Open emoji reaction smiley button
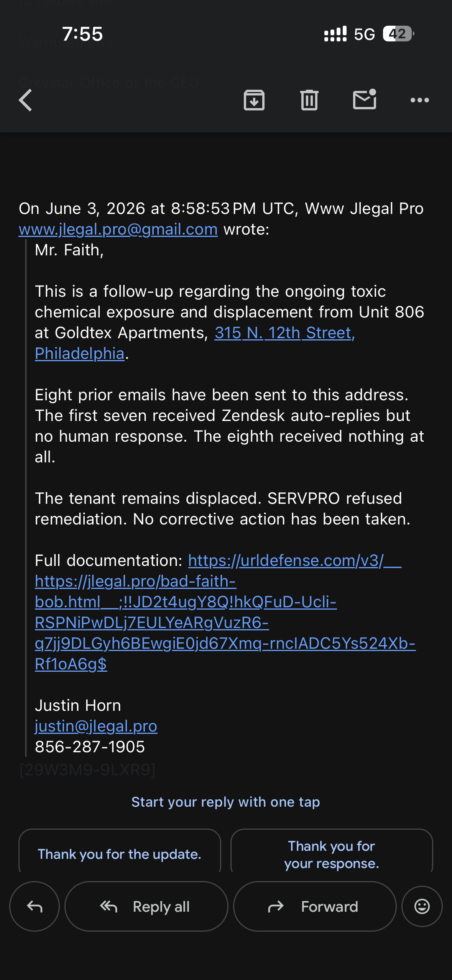Viewport: 452px width, 980px height. click(422, 906)
